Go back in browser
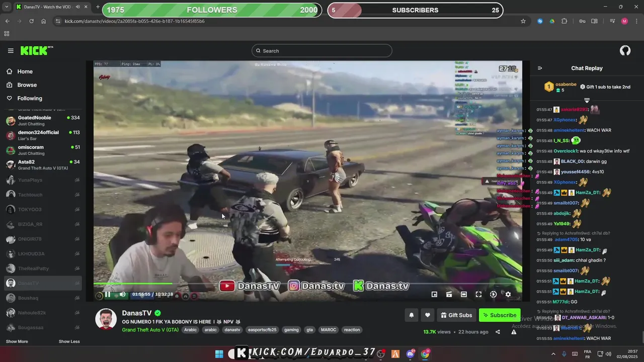Image resolution: width=644 pixels, height=362 pixels. [x=7, y=21]
